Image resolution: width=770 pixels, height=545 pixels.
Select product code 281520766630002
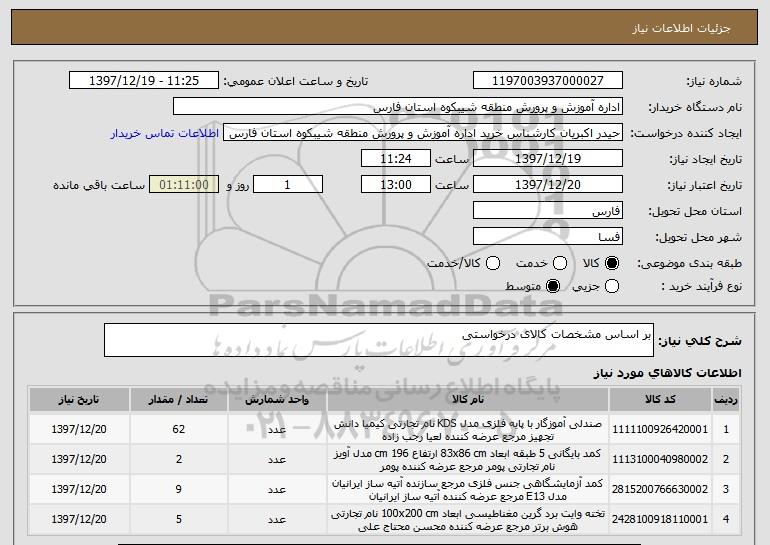tap(660, 490)
